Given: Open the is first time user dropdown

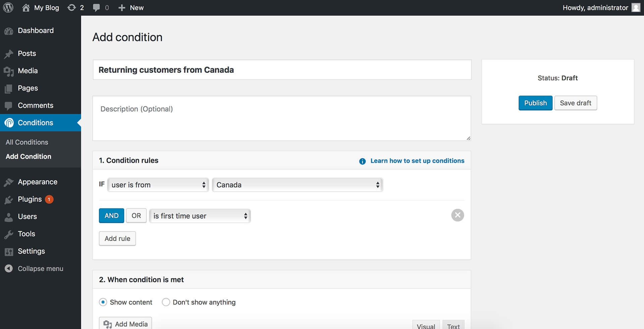Looking at the screenshot, I should point(200,216).
